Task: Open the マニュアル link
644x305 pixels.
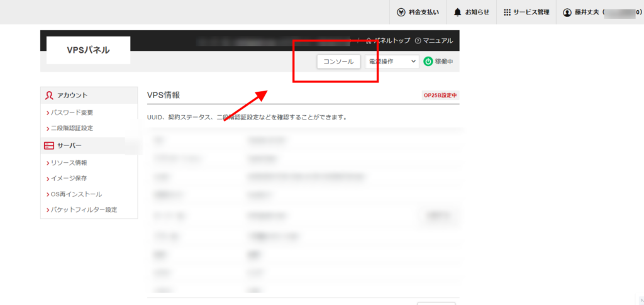Action: [x=434, y=41]
